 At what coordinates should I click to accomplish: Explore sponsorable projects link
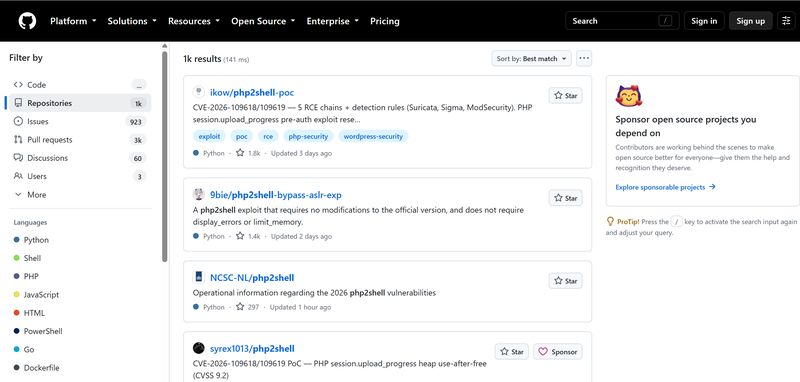click(665, 187)
